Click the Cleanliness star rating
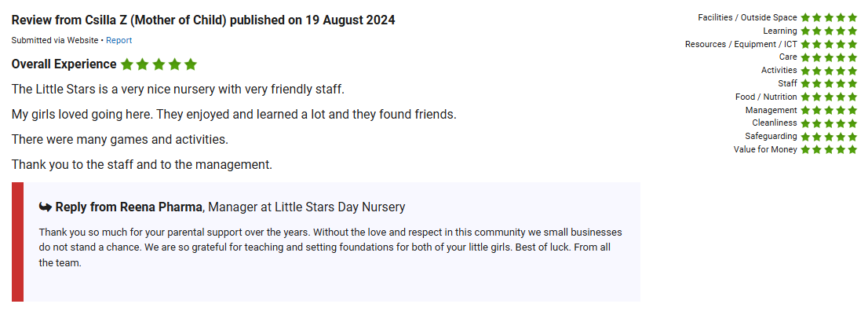This screenshot has width=868, height=315. (x=829, y=123)
